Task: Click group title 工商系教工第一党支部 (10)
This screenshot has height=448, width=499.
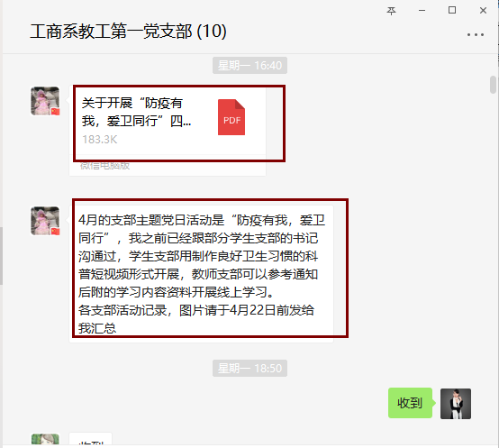Action: pyautogui.click(x=128, y=32)
